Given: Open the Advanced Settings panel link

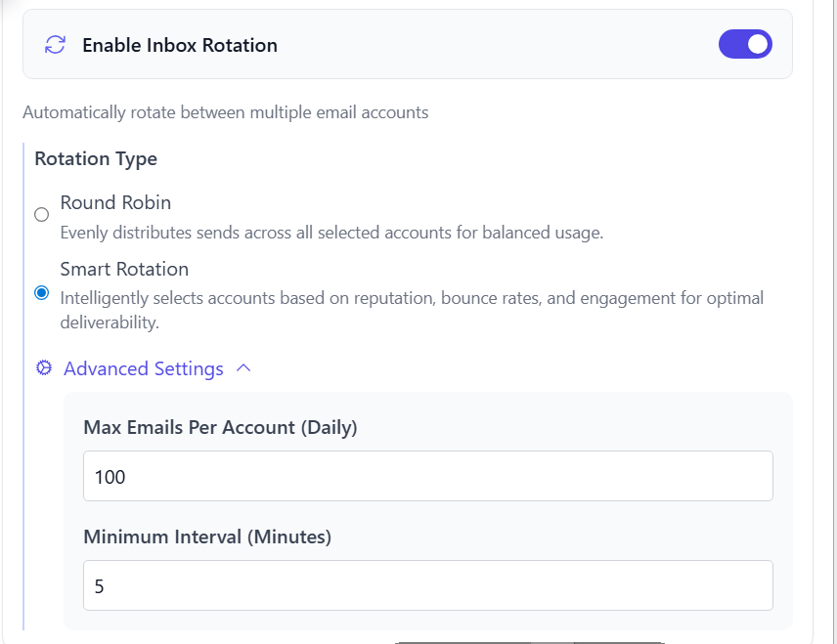Looking at the screenshot, I should [x=143, y=368].
